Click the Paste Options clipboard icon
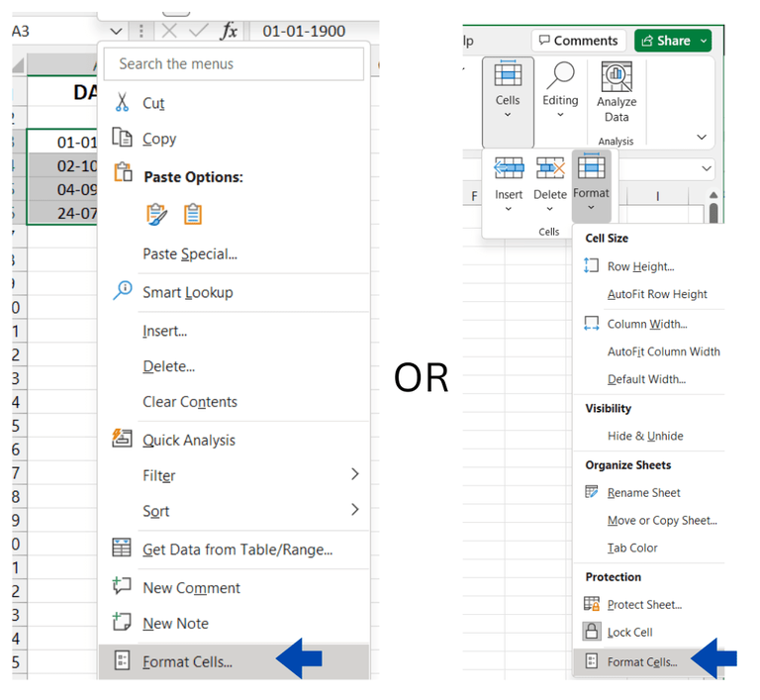This screenshot has width=760, height=700. [x=123, y=172]
